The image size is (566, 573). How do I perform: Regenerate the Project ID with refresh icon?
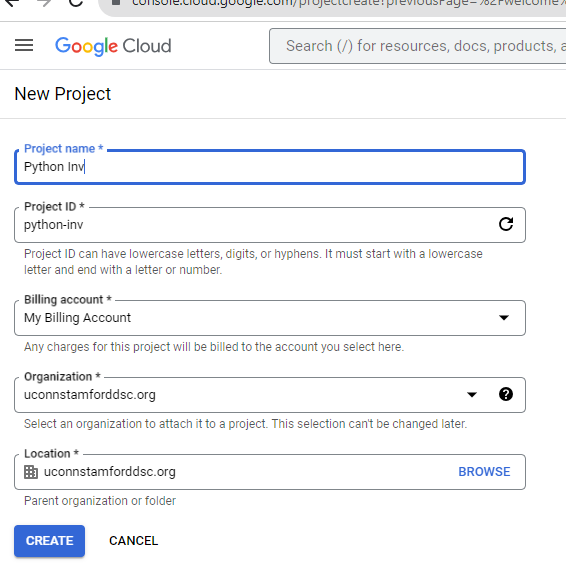[x=506, y=224]
